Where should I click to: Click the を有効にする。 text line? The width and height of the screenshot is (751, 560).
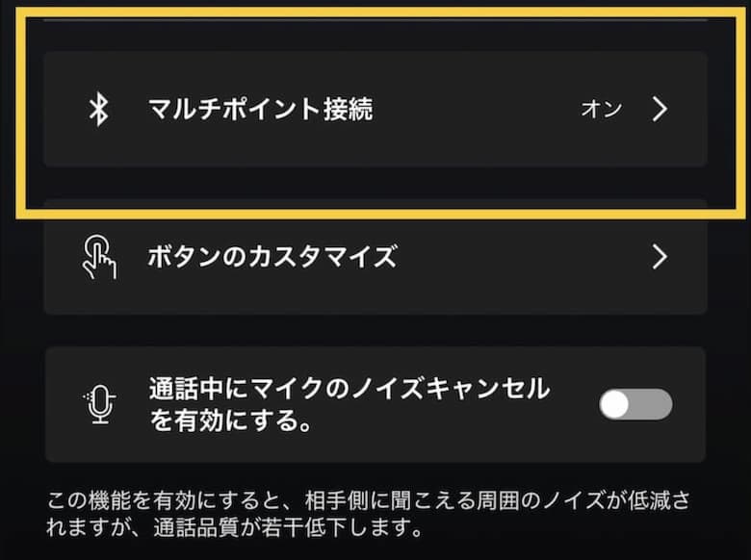[x=229, y=422]
